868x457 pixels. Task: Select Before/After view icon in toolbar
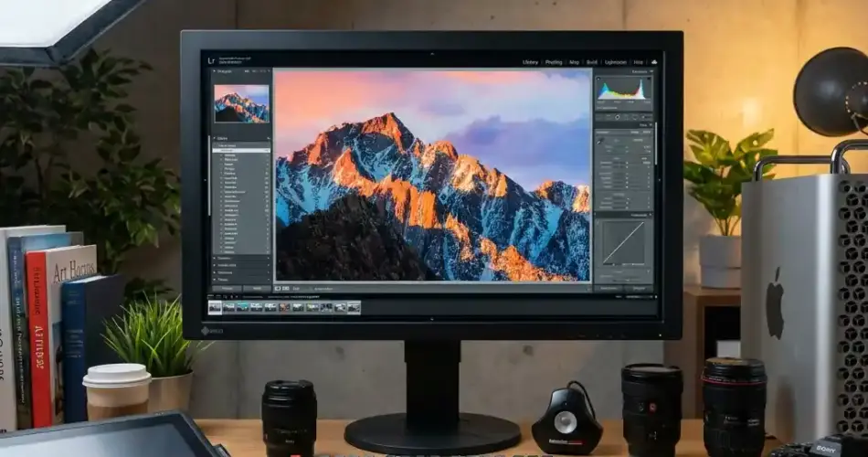tap(286, 289)
